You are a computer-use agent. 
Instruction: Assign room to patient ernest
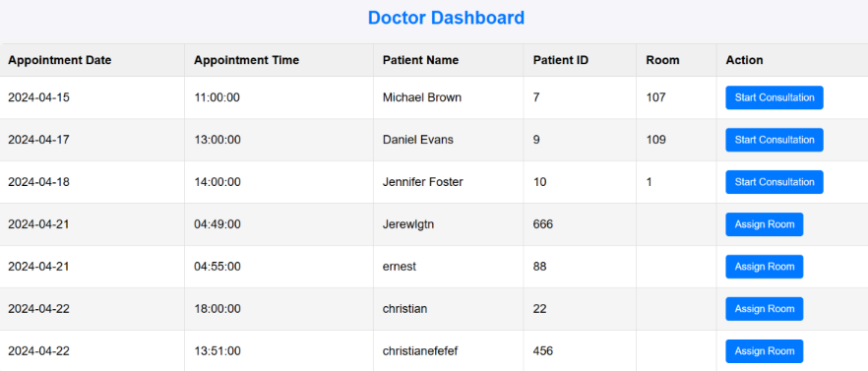pos(765,267)
